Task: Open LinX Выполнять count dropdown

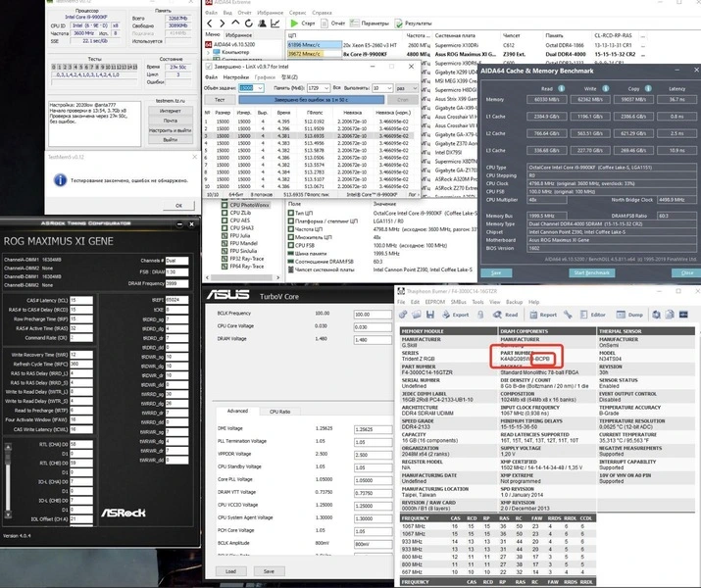Action: 389,88
